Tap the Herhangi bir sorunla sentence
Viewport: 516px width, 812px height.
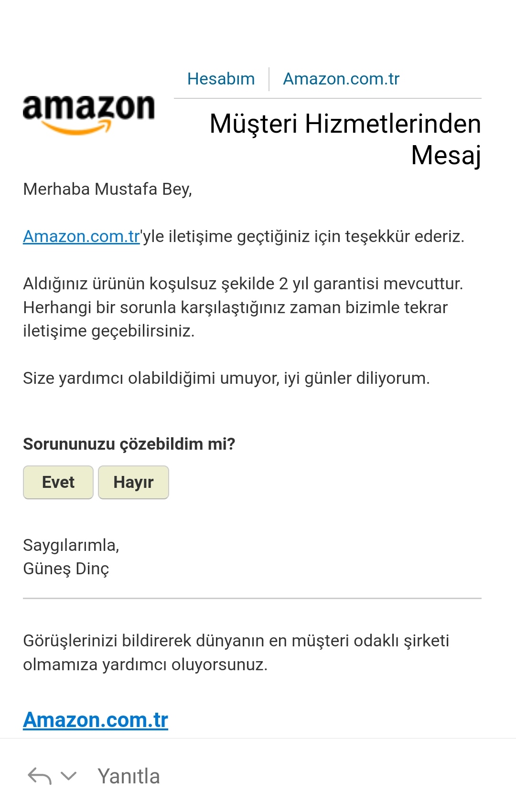click(235, 319)
